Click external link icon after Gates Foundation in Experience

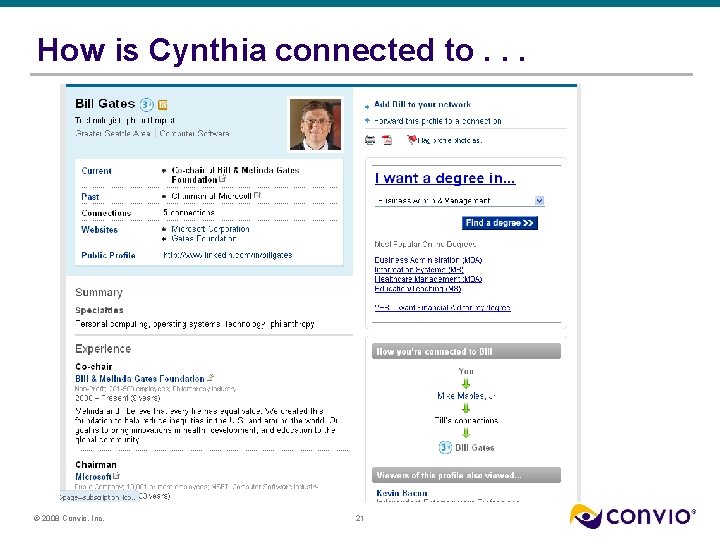[210, 377]
